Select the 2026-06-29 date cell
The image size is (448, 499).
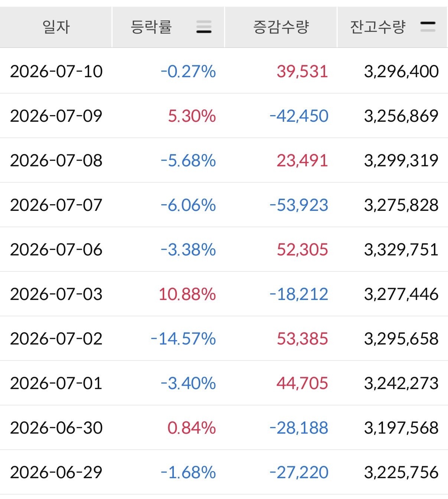pos(56,472)
